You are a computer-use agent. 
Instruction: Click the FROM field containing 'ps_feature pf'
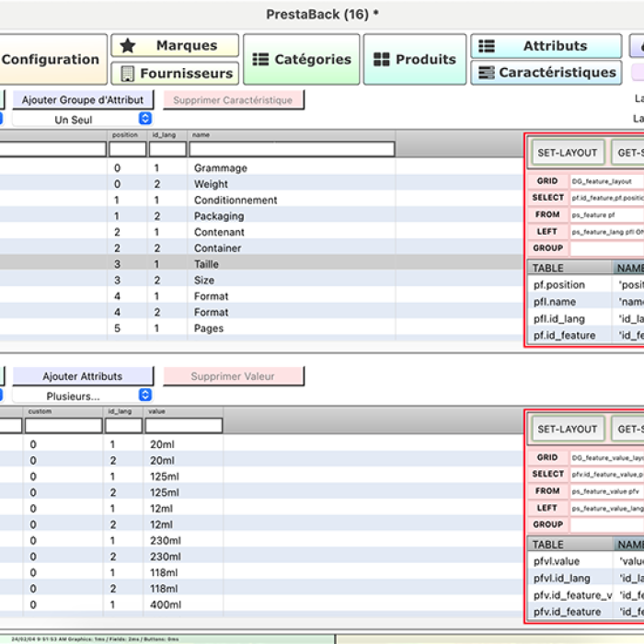click(x=605, y=214)
